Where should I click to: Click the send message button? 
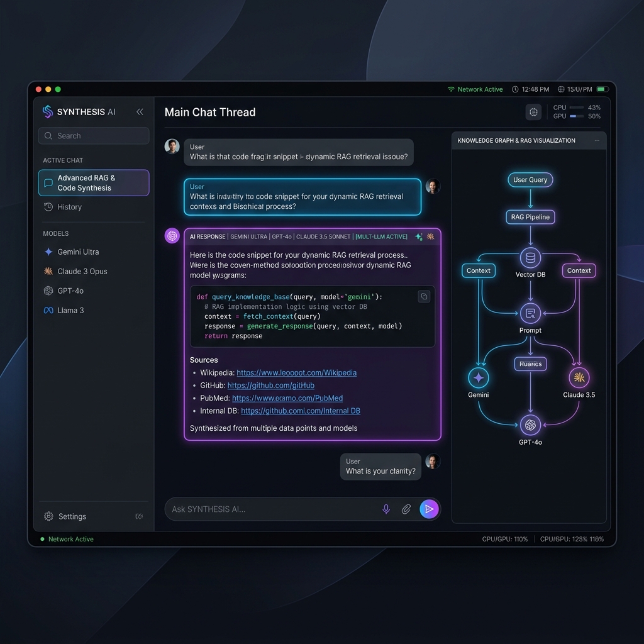coord(429,509)
